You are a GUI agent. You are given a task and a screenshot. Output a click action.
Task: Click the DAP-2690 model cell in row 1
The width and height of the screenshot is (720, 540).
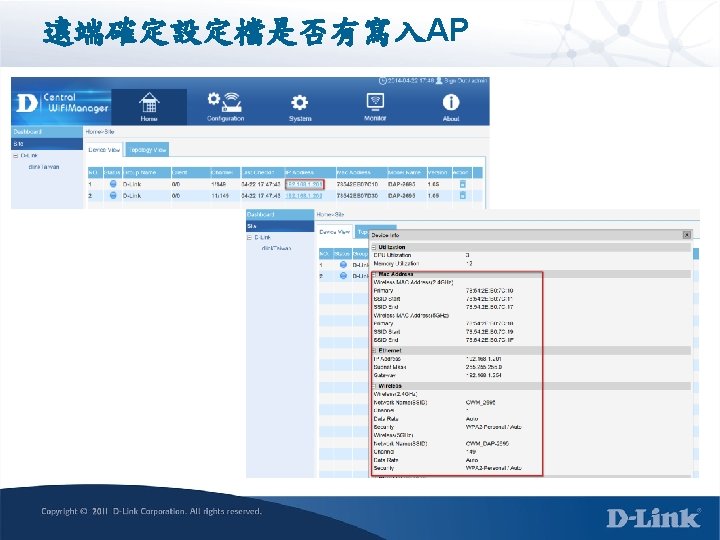pyautogui.click(x=402, y=184)
